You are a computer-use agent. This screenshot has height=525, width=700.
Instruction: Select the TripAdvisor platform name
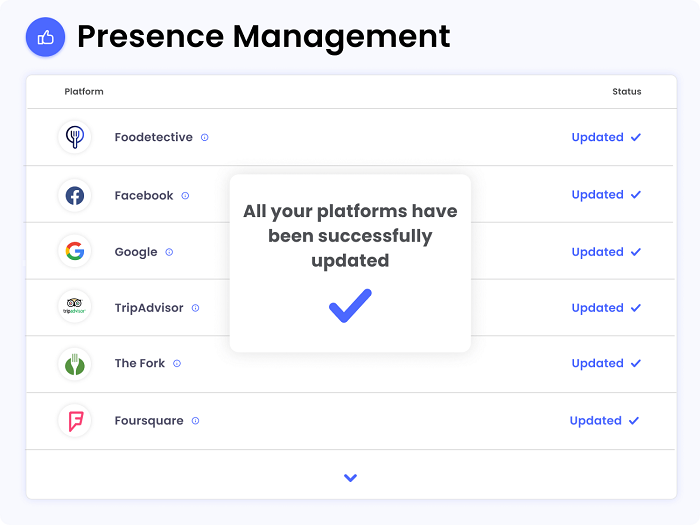[149, 308]
